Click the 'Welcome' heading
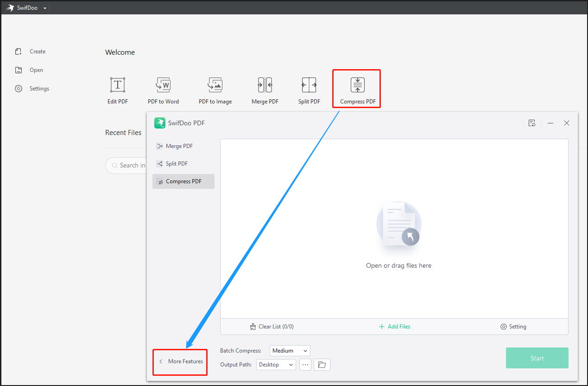This screenshot has height=386, width=588. [120, 52]
